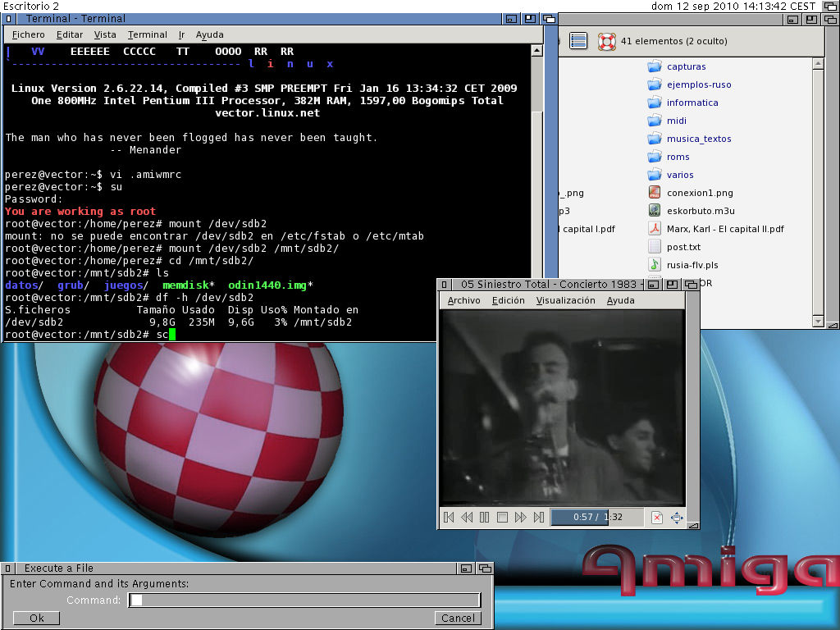Click the video player depth gadget
The width and height of the screenshot is (840, 630).
click(x=691, y=285)
